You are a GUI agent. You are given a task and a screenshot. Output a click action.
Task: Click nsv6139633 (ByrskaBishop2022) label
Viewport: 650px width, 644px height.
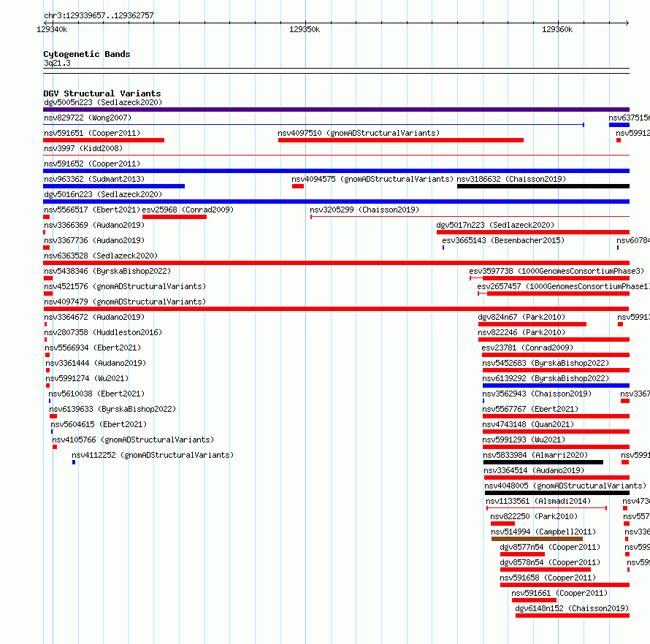point(112,409)
